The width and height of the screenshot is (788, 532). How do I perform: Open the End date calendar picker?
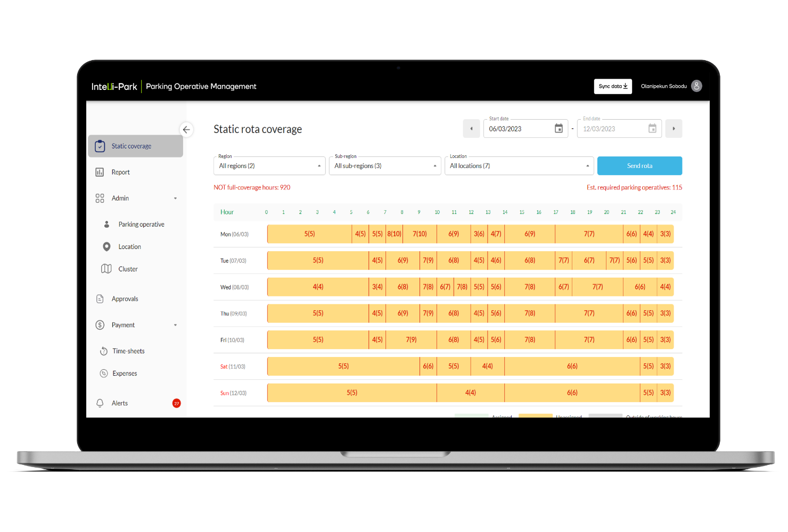tap(652, 129)
